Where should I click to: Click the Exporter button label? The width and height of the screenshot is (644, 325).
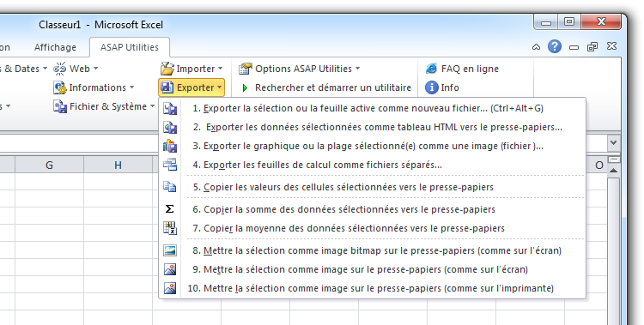point(195,87)
